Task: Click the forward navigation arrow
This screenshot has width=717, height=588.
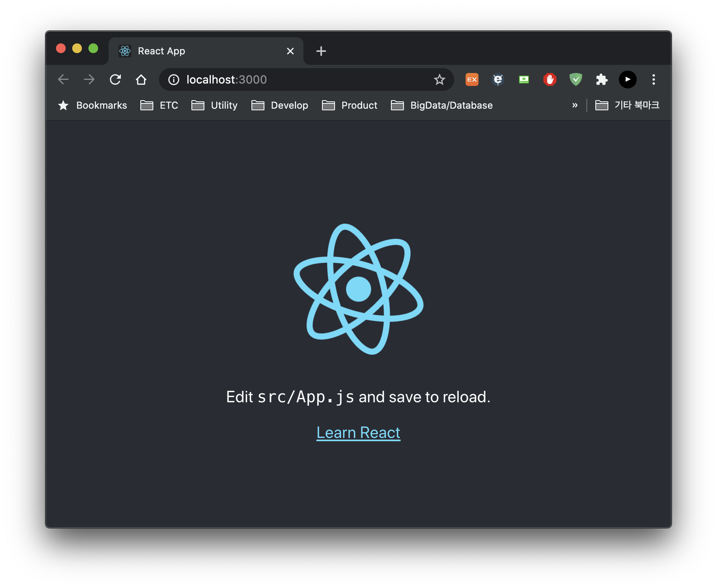Action: [x=89, y=79]
